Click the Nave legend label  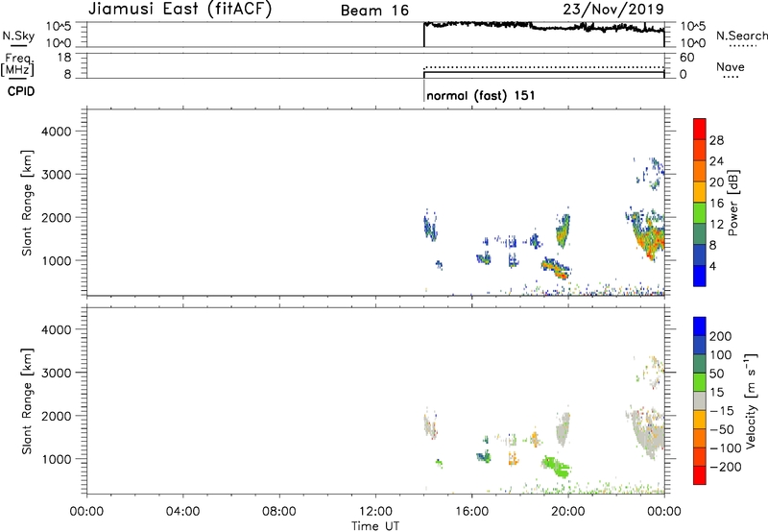tap(731, 67)
